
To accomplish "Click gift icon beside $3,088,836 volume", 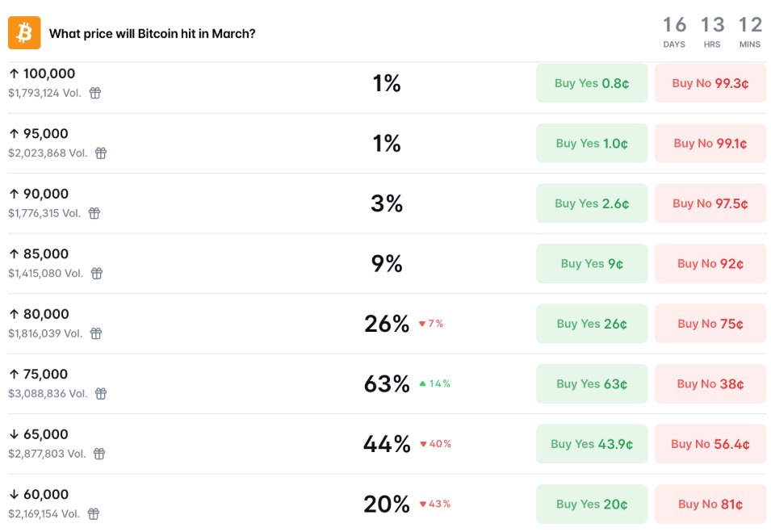I will point(101,393).
